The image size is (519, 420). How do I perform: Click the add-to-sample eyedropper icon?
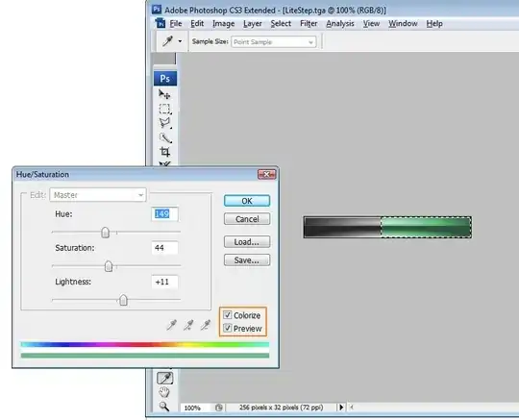188,325
